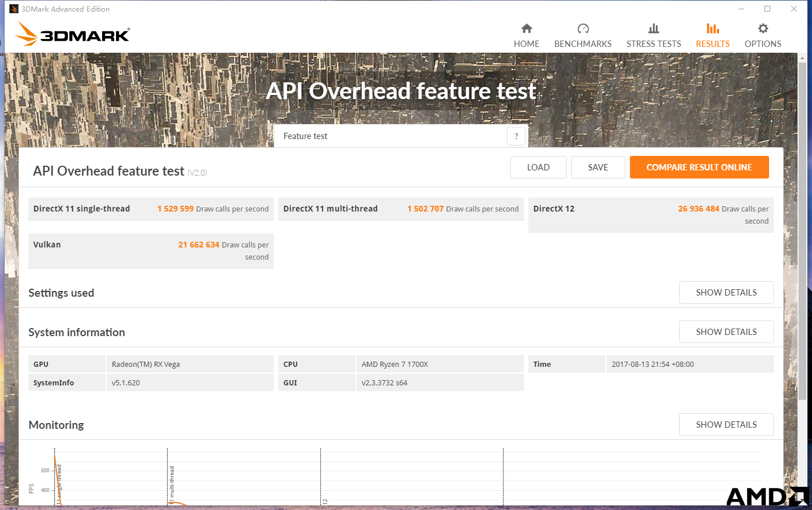The width and height of the screenshot is (812, 510).
Task: Click COMPARE RESULT ONLINE button
Action: pos(699,167)
